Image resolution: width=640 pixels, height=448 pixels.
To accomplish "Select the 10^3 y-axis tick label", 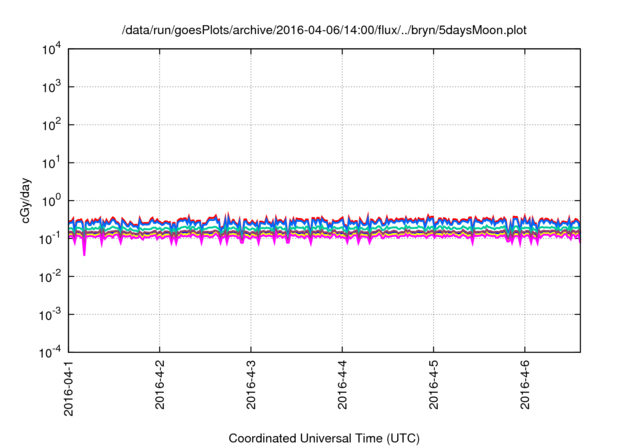I will [x=50, y=87].
